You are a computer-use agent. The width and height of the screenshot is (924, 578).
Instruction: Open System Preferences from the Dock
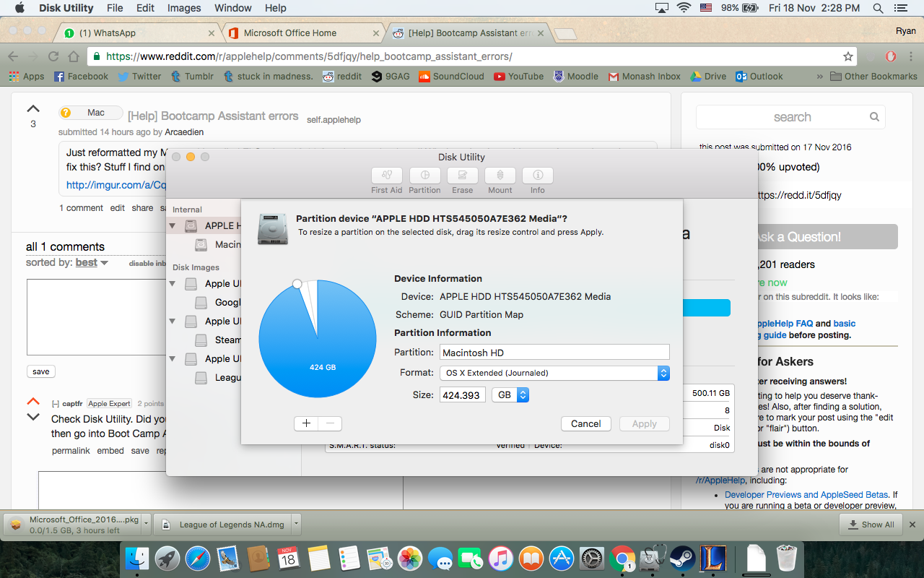pyautogui.click(x=591, y=558)
